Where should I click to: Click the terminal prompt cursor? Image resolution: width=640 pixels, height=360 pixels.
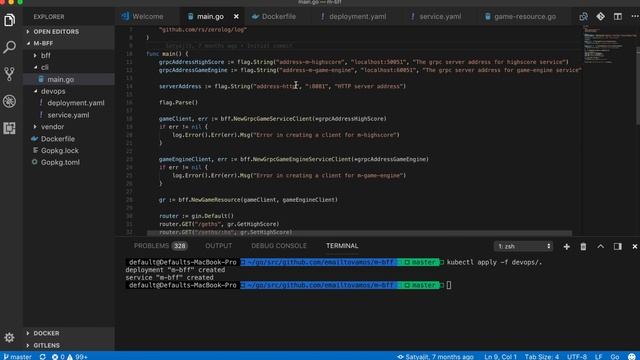[x=449, y=285]
